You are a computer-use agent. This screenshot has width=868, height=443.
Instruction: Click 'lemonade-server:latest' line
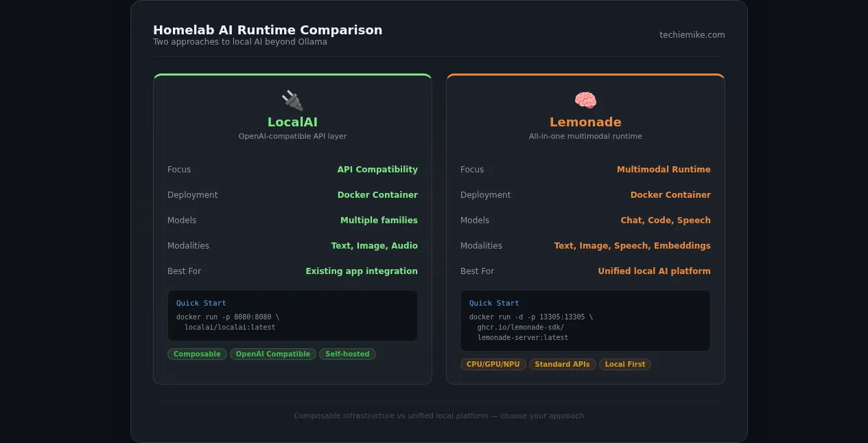point(523,338)
